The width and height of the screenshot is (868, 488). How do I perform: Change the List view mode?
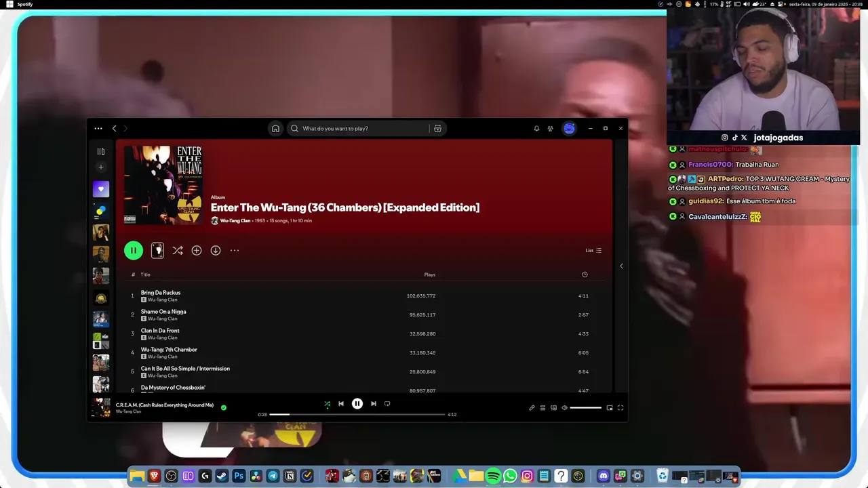click(x=593, y=250)
